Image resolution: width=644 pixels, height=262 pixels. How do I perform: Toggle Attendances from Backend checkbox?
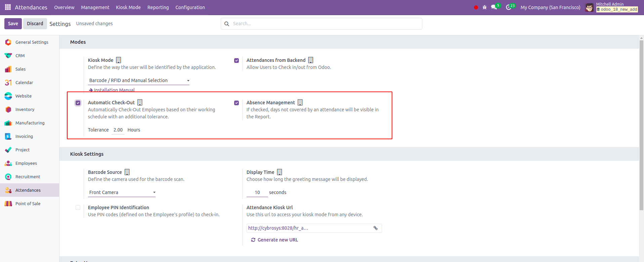[237, 61]
